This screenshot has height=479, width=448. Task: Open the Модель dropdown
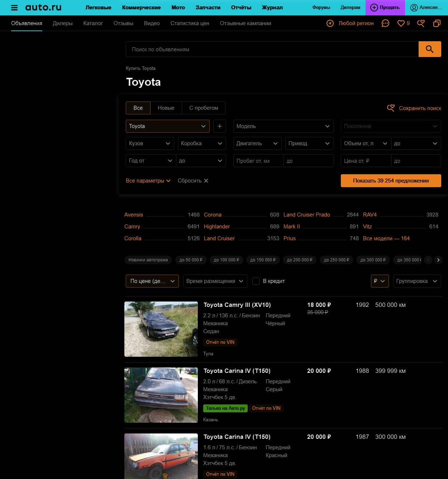[283, 126]
